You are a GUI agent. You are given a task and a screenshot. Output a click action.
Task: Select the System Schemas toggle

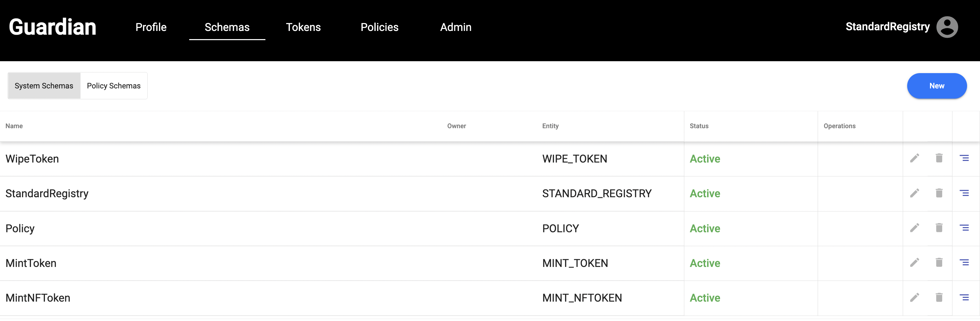[44, 86]
